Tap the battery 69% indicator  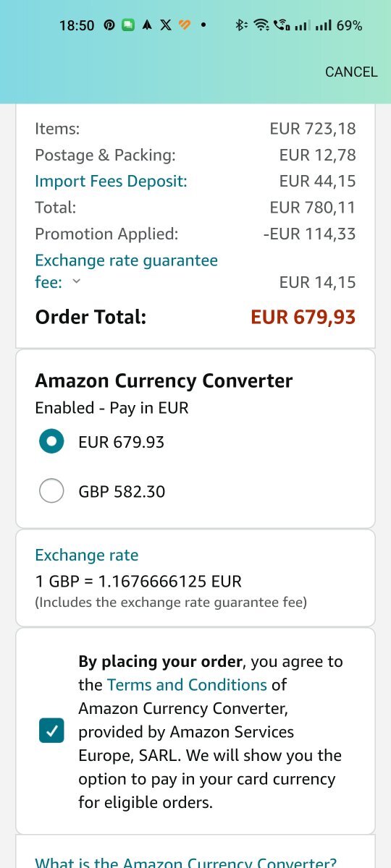[x=349, y=25]
